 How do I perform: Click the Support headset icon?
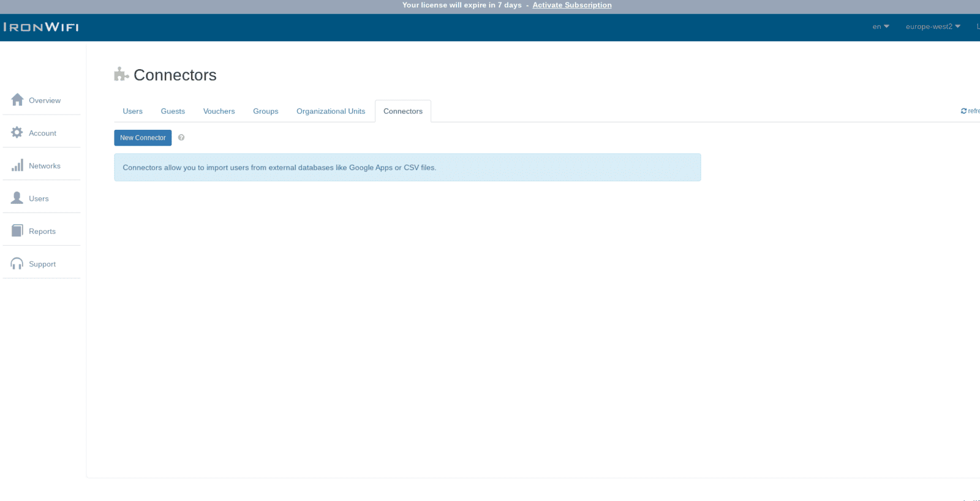tap(17, 263)
